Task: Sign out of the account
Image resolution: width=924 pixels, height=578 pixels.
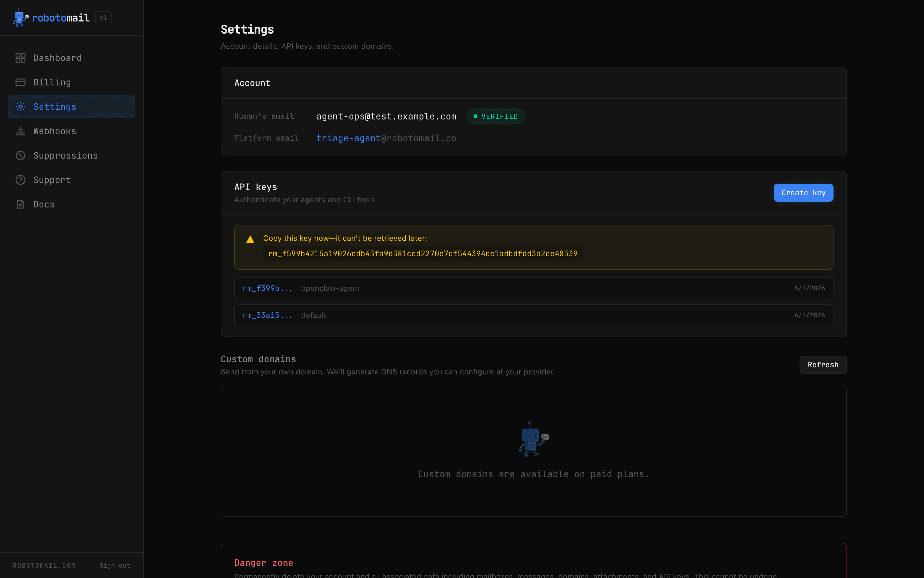Action: click(115, 565)
